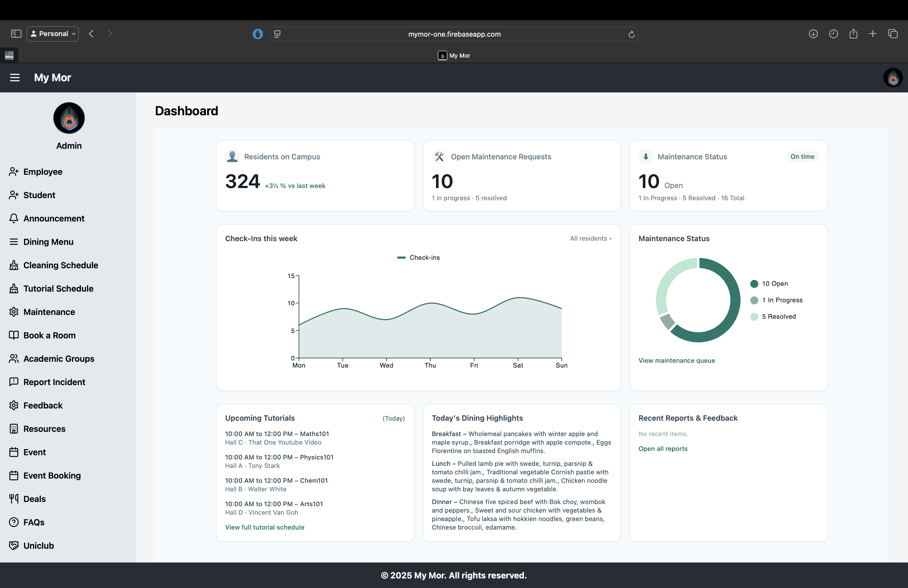Image resolution: width=908 pixels, height=588 pixels.
Task: Toggle the Safari sidebar icon
Action: (16, 34)
